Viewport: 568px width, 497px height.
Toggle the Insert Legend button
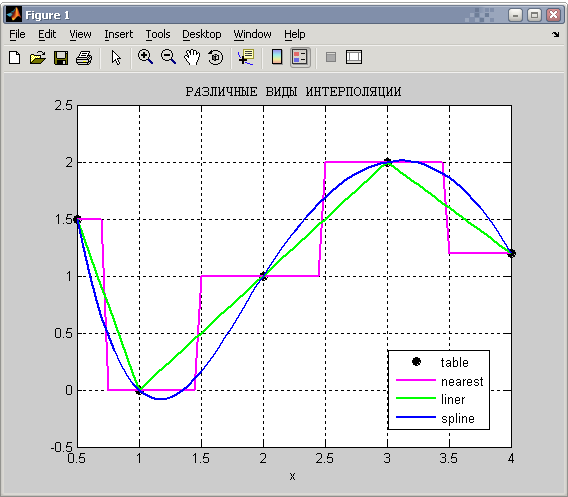click(x=300, y=57)
